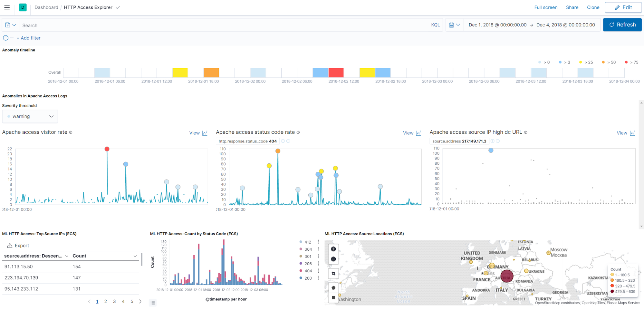Viewport: 644px width, 310px height.
Task: Click the Export download icon above source IPs
Action: [x=10, y=245]
